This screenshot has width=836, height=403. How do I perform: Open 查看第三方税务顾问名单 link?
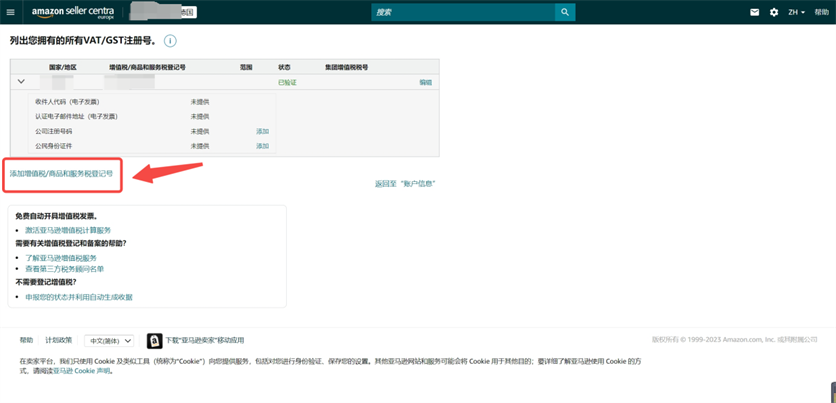(x=65, y=269)
